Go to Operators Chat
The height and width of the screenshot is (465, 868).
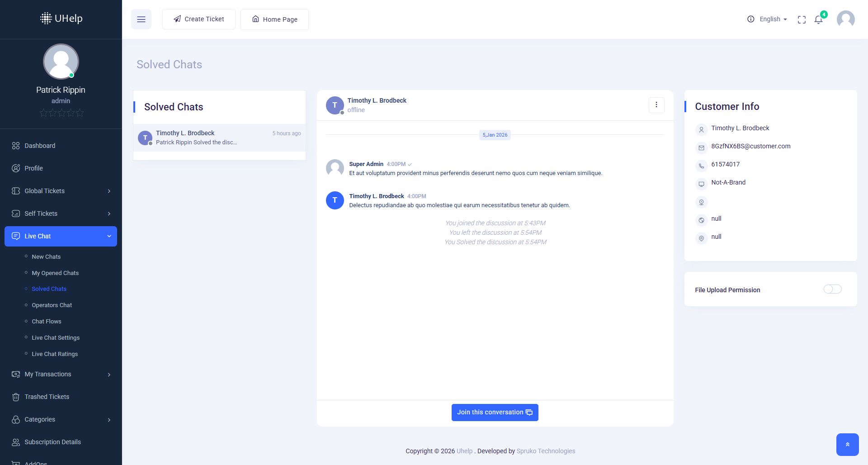tap(52, 305)
